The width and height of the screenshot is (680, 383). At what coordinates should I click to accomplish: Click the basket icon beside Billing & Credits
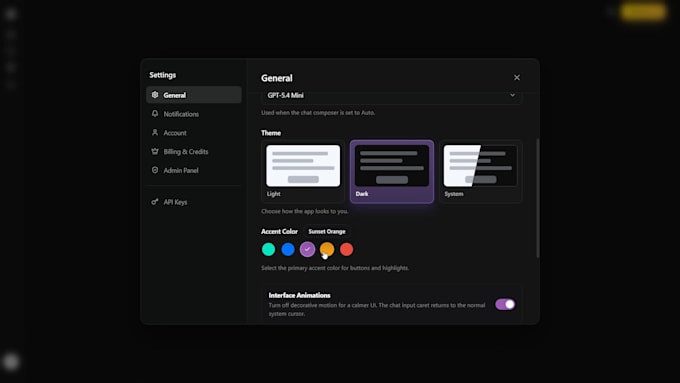tap(155, 151)
